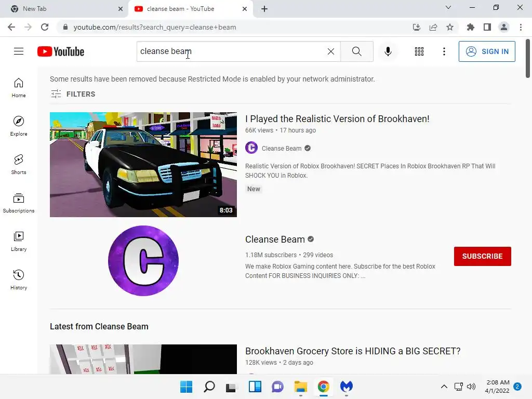Start voice search with the microphone icon

tap(388, 51)
